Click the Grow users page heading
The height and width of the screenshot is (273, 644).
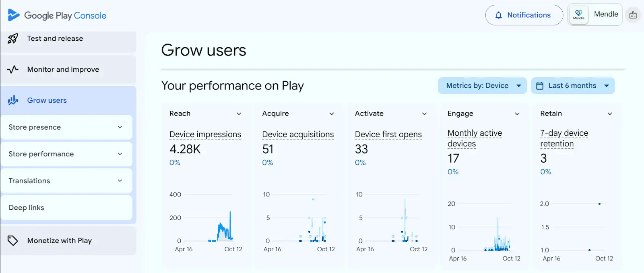204,50
